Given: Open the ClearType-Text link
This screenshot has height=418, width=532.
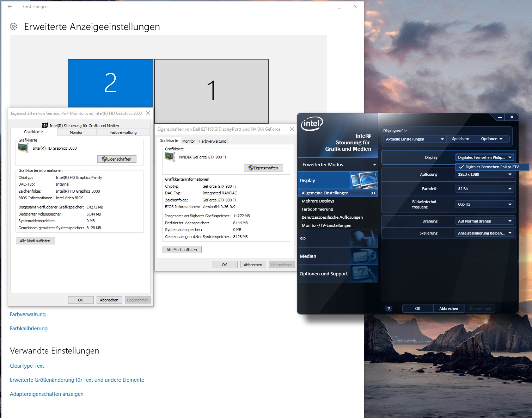Looking at the screenshot, I should (x=27, y=366).
